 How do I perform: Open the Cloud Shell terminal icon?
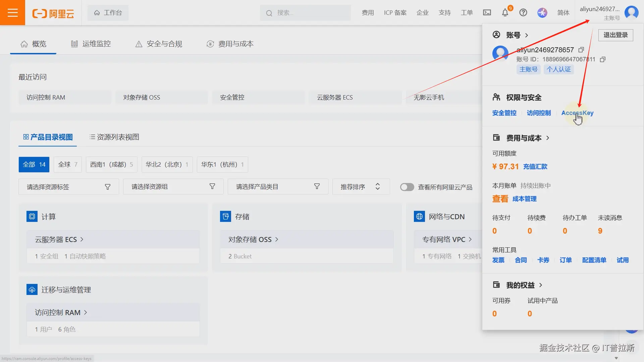[x=487, y=13]
